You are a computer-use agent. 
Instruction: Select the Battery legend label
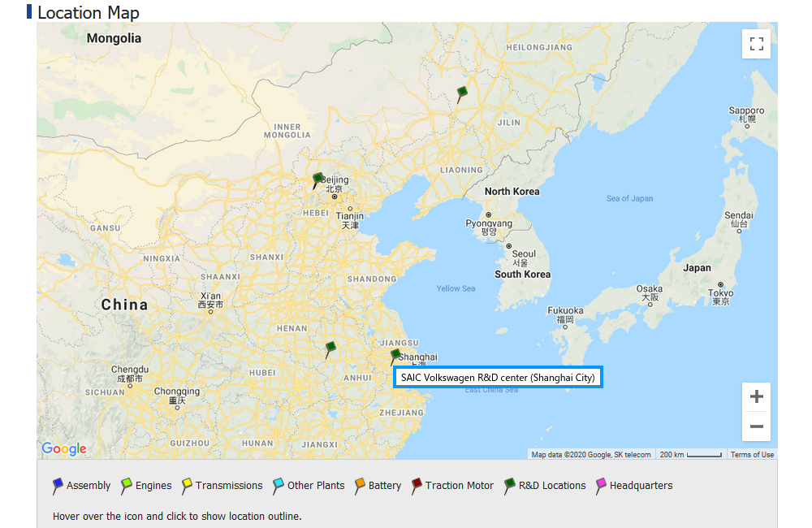[x=385, y=486]
